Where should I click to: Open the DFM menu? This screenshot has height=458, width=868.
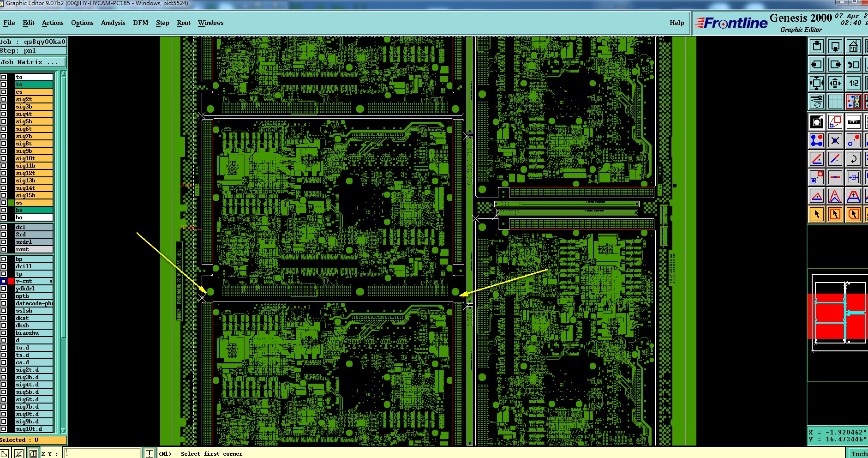click(x=141, y=23)
